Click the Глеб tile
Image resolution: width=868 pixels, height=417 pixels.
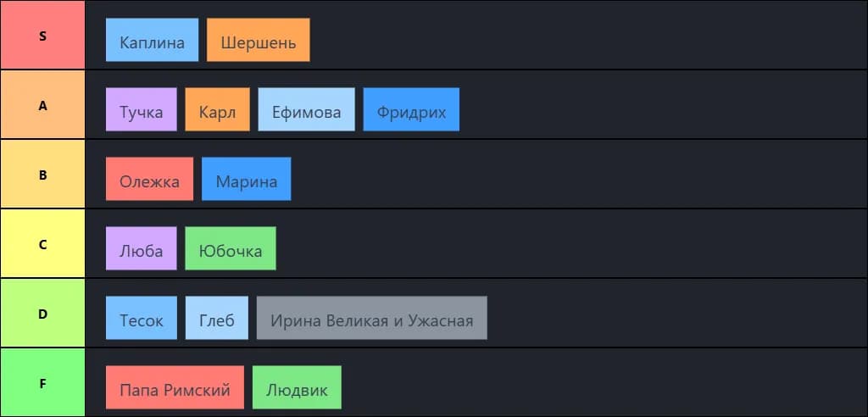(x=217, y=318)
